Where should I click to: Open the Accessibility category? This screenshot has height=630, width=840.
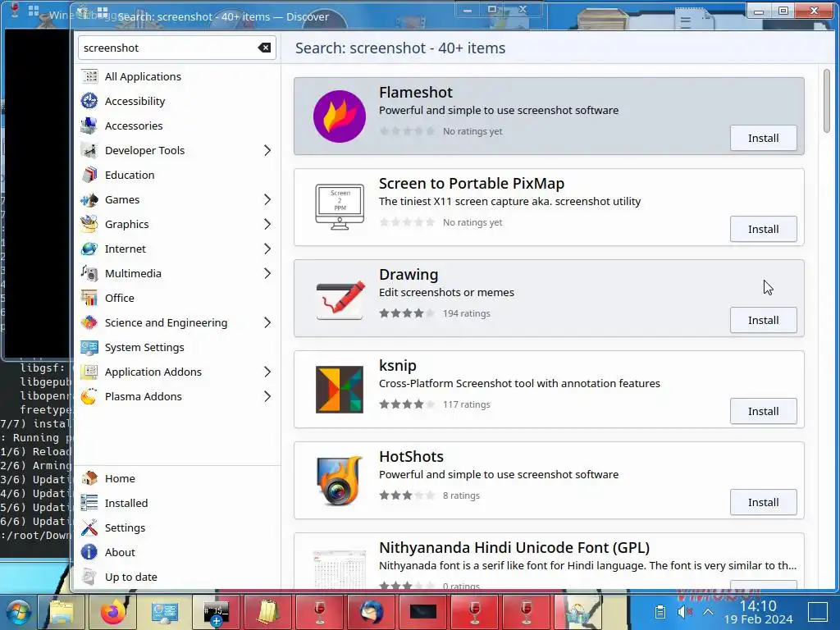coord(177,101)
